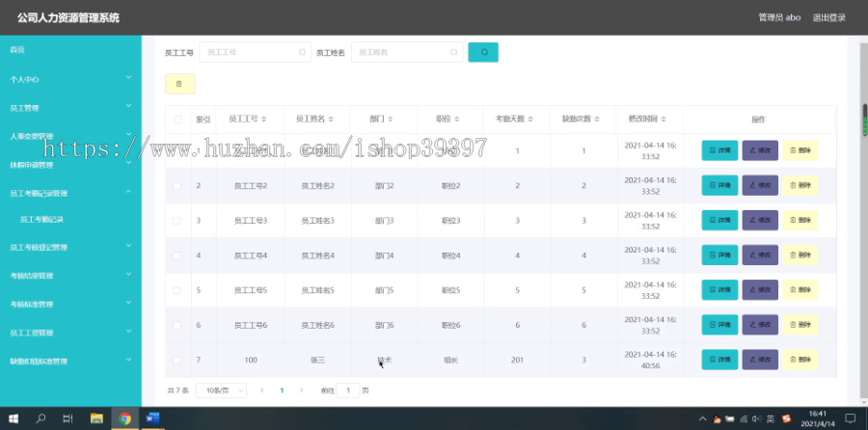
Task: Check the row for 员工工号4
Action: 176,255
